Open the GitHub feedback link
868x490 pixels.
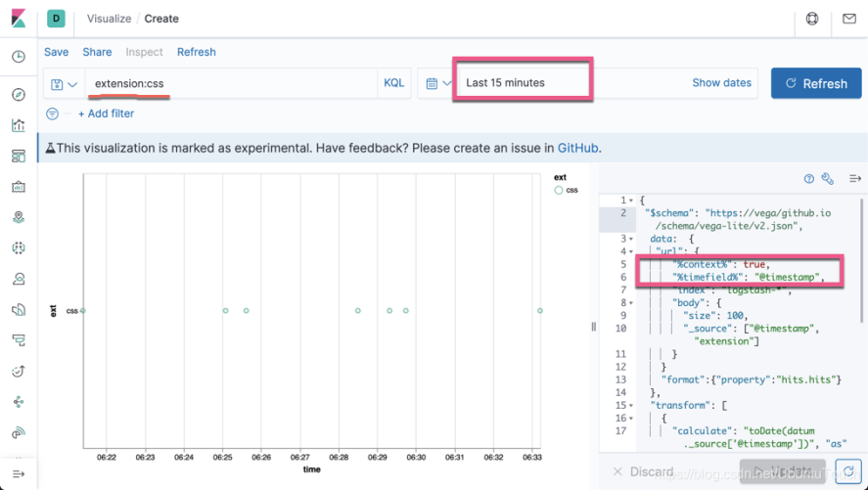pyautogui.click(x=577, y=149)
